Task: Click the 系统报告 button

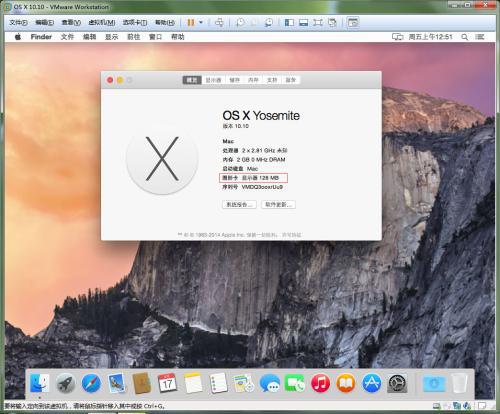Action: click(x=239, y=204)
